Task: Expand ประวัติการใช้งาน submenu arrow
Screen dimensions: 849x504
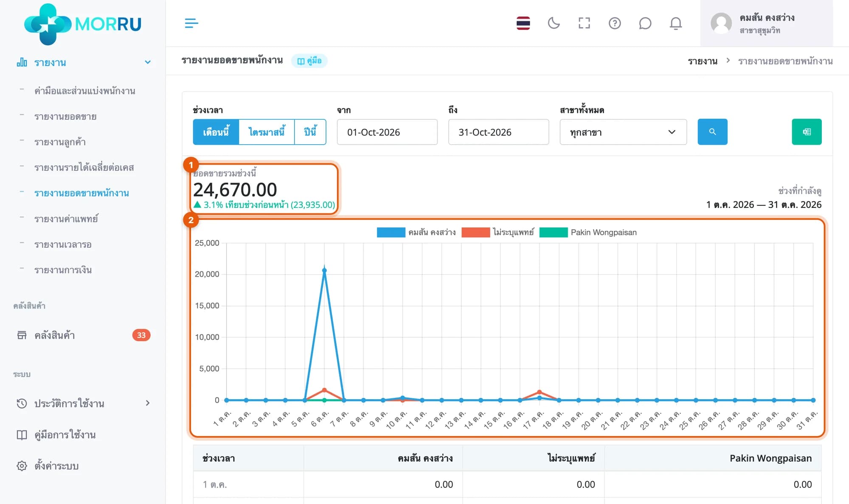Action: [x=148, y=403]
